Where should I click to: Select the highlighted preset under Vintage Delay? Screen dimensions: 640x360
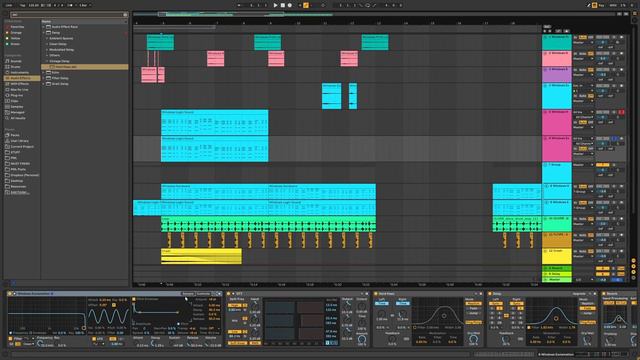(x=85, y=67)
